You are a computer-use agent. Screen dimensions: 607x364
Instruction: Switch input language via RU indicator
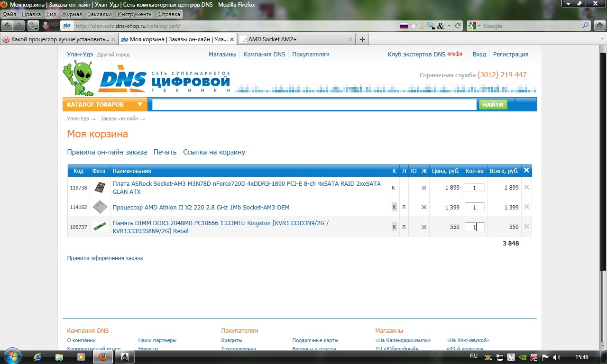pos(473,356)
